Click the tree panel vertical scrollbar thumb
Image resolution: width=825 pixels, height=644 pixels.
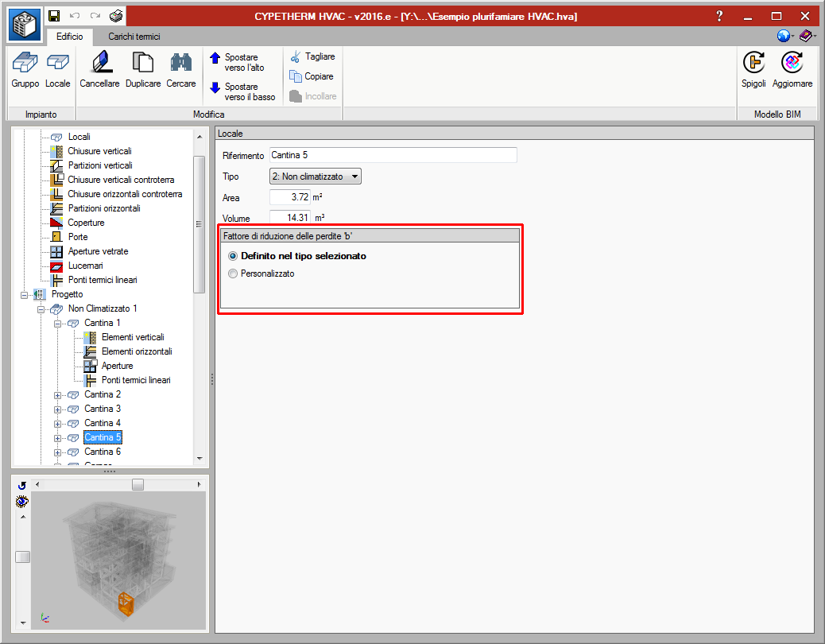coord(199,224)
